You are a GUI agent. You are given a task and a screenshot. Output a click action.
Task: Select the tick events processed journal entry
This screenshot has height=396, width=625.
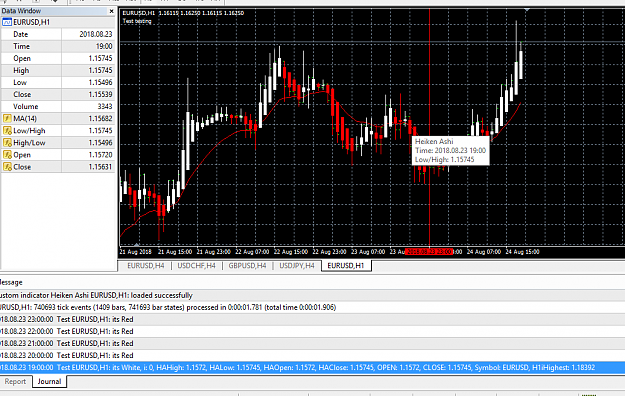[x=312, y=307]
